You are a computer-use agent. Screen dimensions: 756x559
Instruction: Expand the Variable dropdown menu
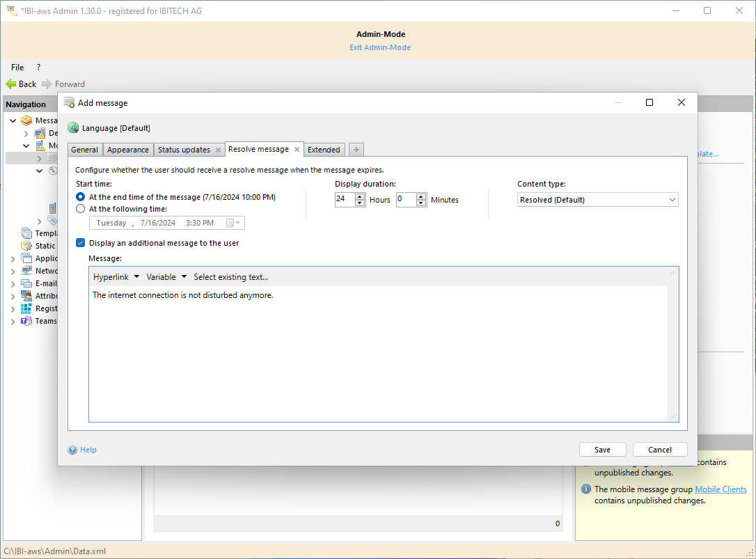(x=166, y=277)
